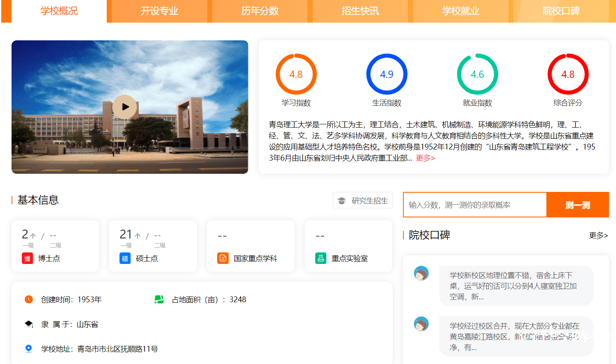
Task: Click the green 重点实验室 flask icon
Action: (x=321, y=258)
